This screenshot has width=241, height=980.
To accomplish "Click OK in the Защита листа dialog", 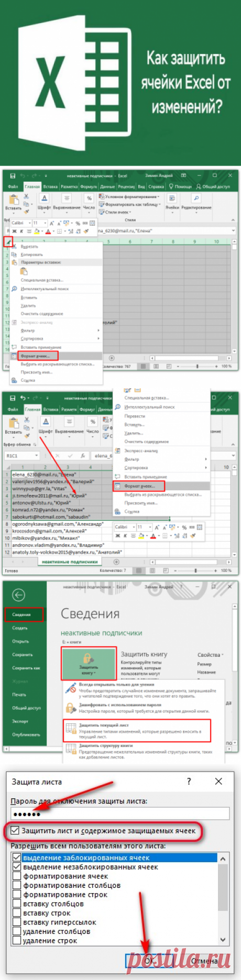I will [149, 961].
